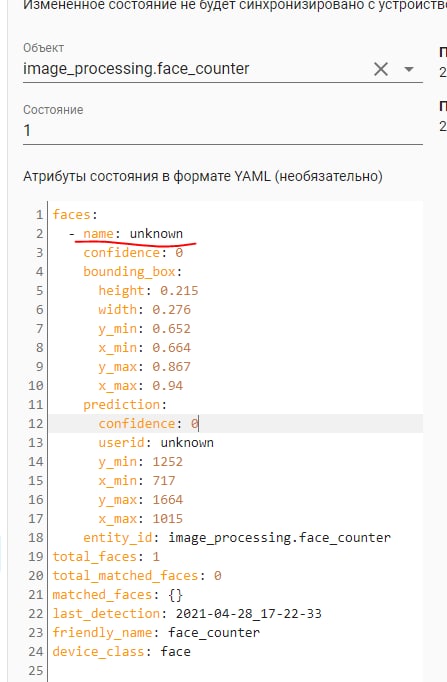This screenshot has width=447, height=682.
Task: Click 'y_min: 0.652' line
Action: click(x=144, y=329)
